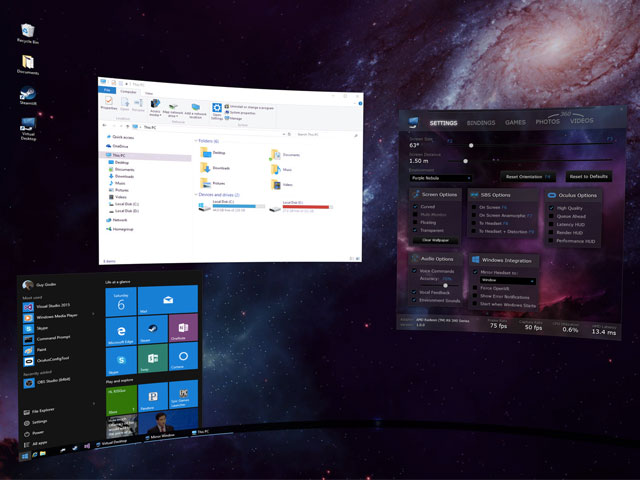Click the Search This PC field
This screenshot has width=640, height=480.
click(x=325, y=135)
